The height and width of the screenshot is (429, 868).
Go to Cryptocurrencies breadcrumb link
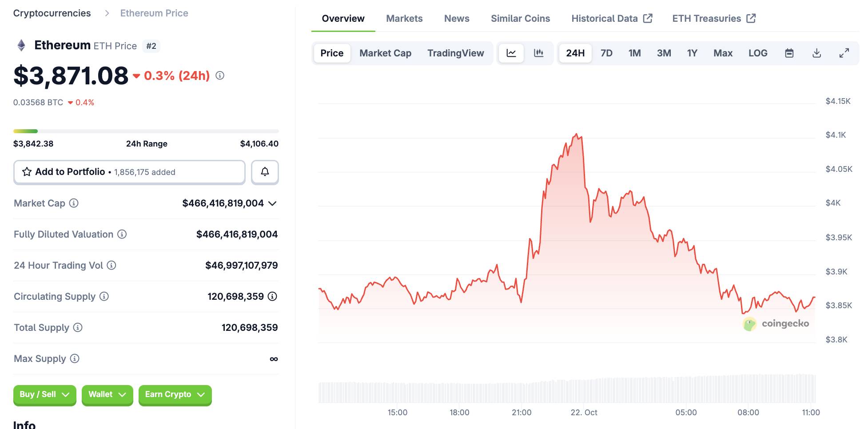point(52,13)
